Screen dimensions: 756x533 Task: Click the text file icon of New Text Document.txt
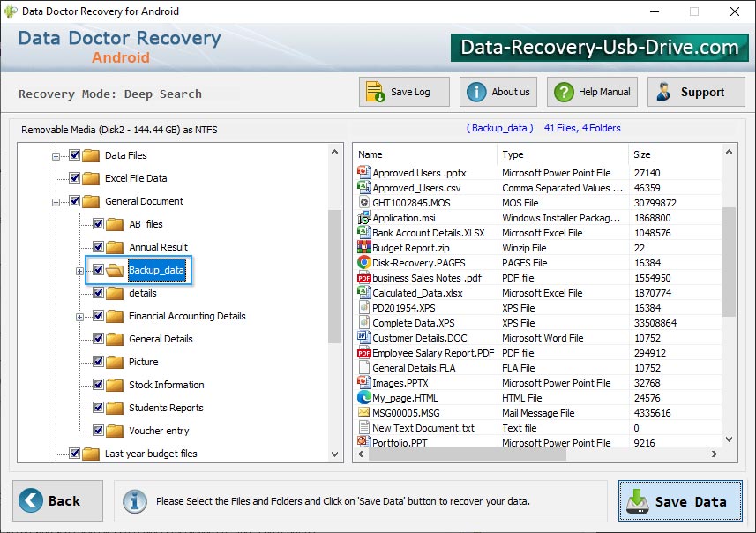[363, 427]
